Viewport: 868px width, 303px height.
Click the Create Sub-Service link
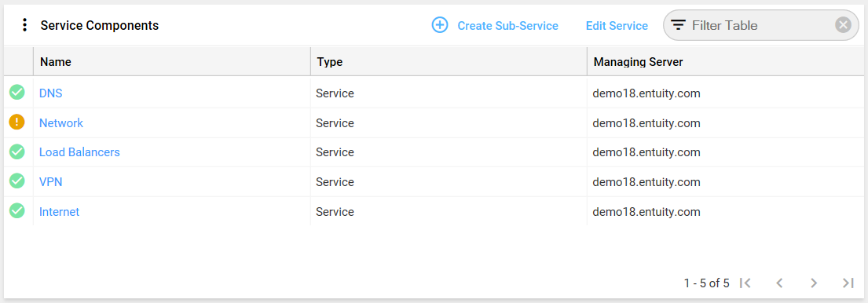(507, 26)
